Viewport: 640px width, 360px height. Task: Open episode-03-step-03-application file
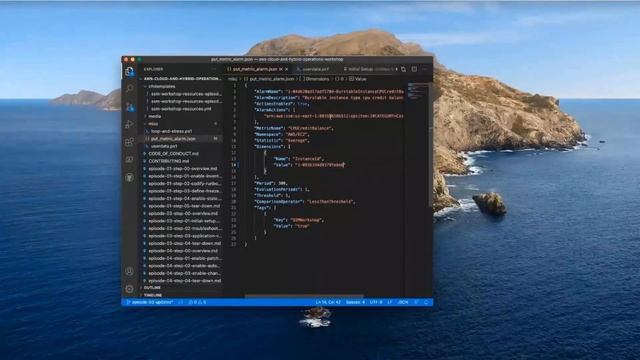point(184,236)
